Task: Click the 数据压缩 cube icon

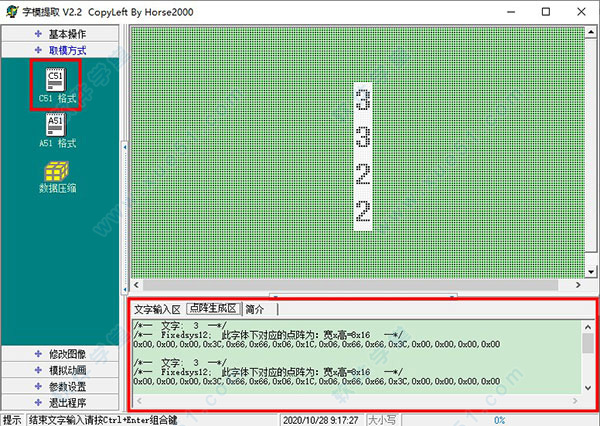Action: (x=55, y=174)
